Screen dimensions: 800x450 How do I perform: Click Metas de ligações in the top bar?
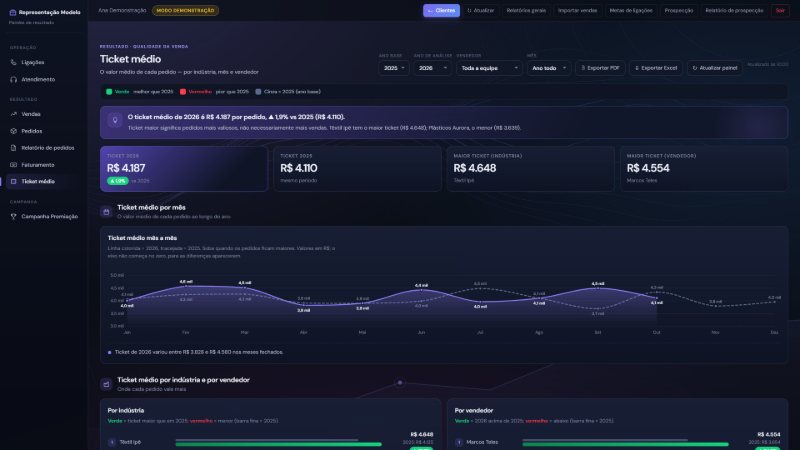(x=631, y=11)
